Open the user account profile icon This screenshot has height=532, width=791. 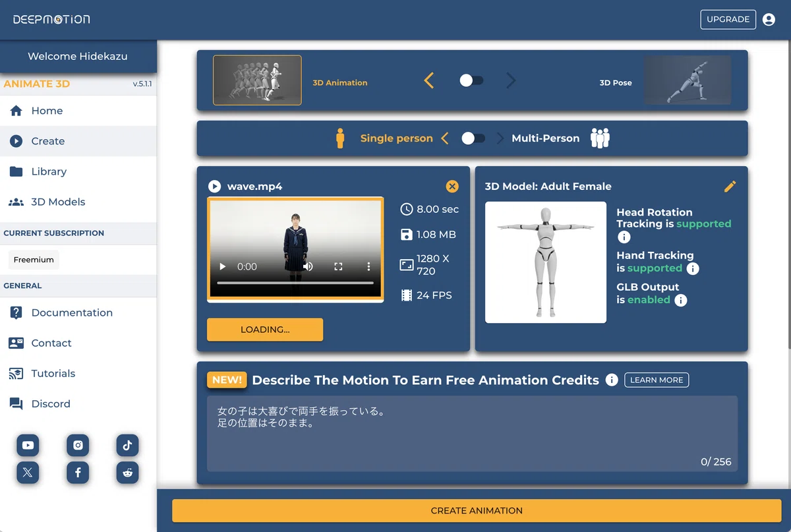[x=769, y=20]
